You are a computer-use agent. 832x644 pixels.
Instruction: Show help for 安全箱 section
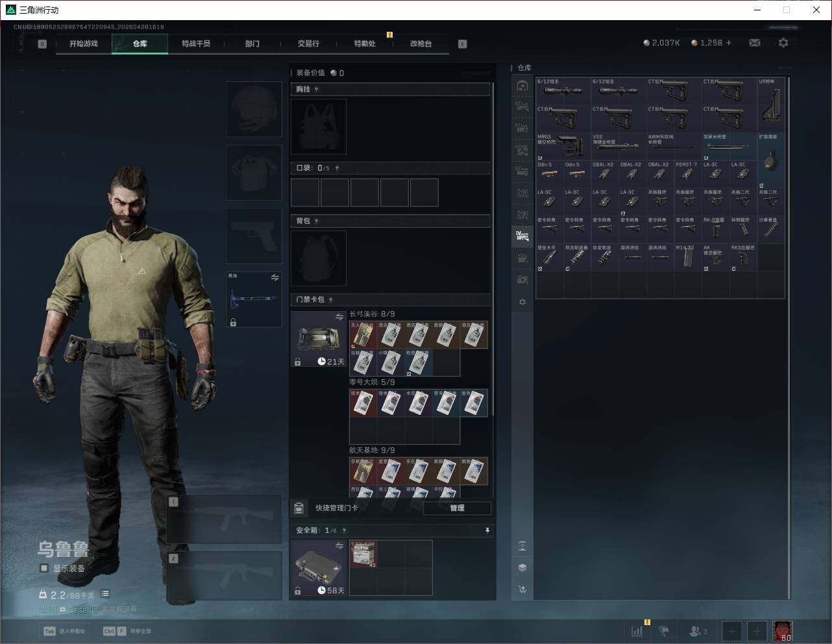[x=344, y=530]
